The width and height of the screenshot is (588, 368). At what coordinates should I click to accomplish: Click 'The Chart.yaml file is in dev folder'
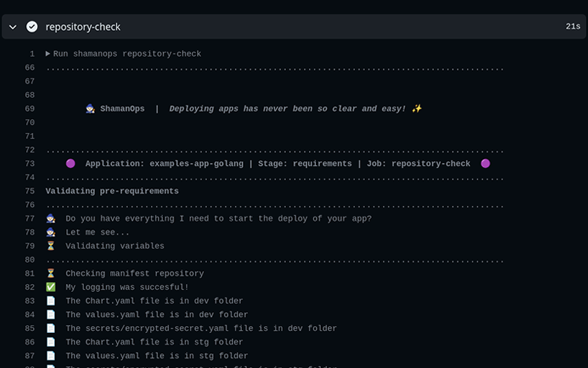tap(154, 301)
